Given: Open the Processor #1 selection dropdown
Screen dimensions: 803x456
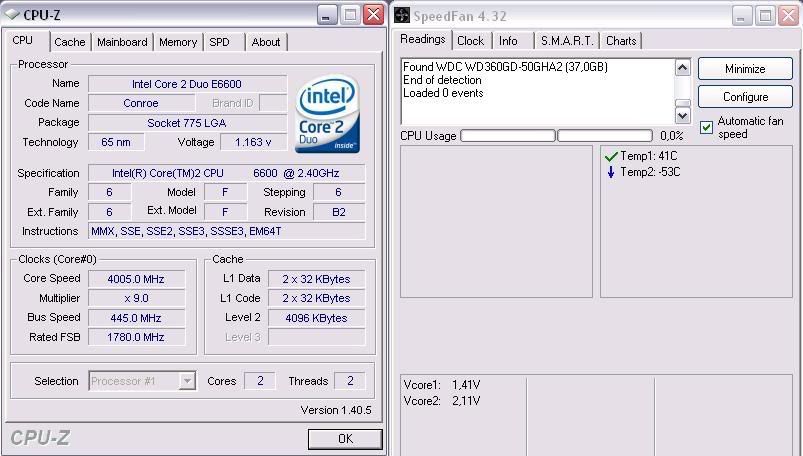Looking at the screenshot, I should click(142, 381).
